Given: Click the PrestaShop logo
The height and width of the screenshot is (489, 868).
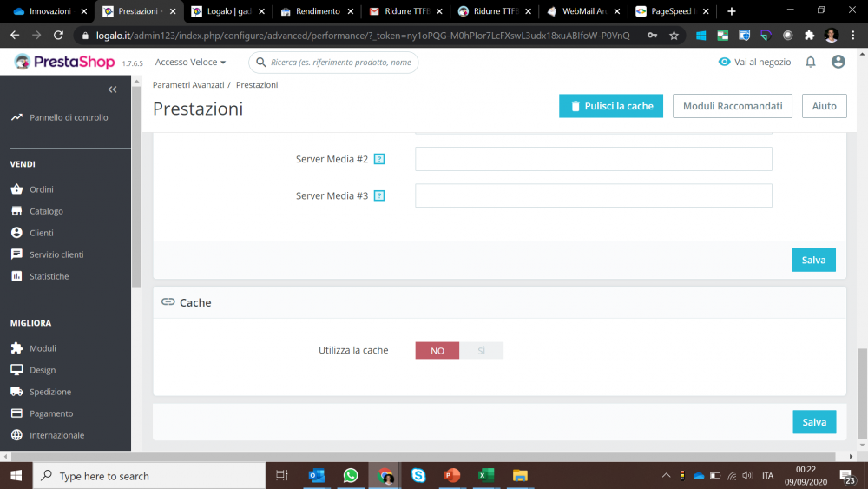Looking at the screenshot, I should point(64,62).
